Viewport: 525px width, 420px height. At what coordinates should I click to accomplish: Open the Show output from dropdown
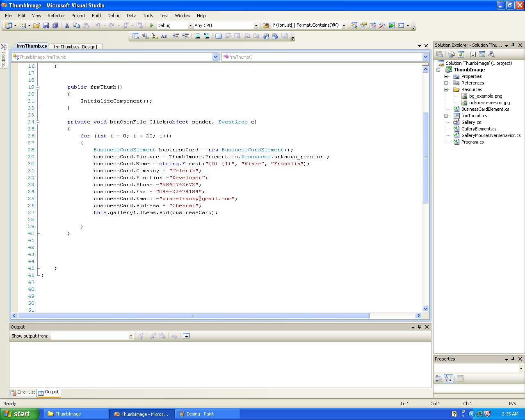click(131, 336)
